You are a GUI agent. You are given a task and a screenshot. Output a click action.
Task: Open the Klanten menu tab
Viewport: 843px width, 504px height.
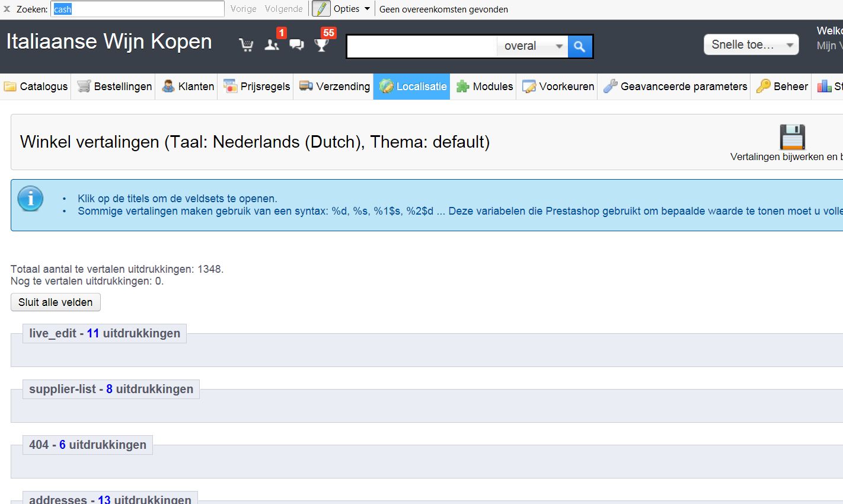coord(187,87)
